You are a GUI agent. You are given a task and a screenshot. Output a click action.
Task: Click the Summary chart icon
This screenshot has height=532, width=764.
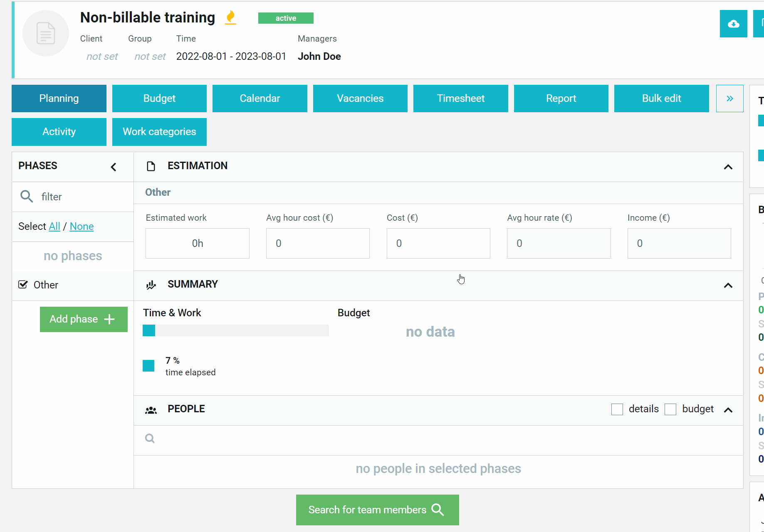click(x=151, y=285)
